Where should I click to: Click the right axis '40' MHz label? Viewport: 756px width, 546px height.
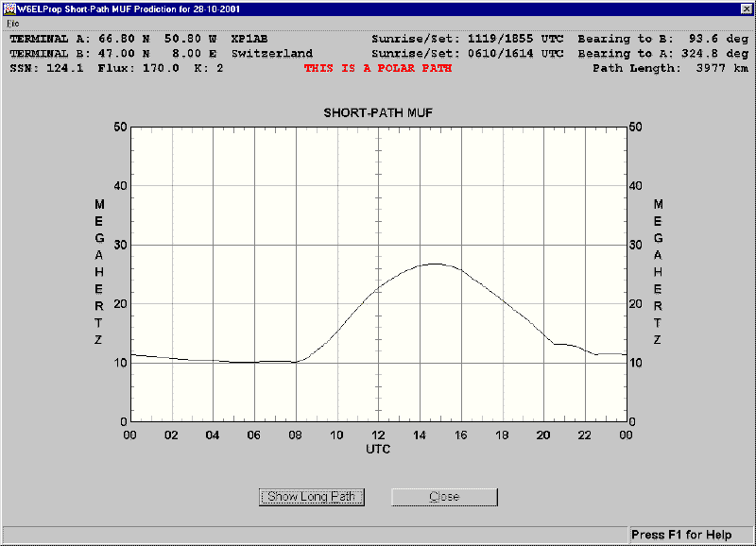[x=636, y=186]
